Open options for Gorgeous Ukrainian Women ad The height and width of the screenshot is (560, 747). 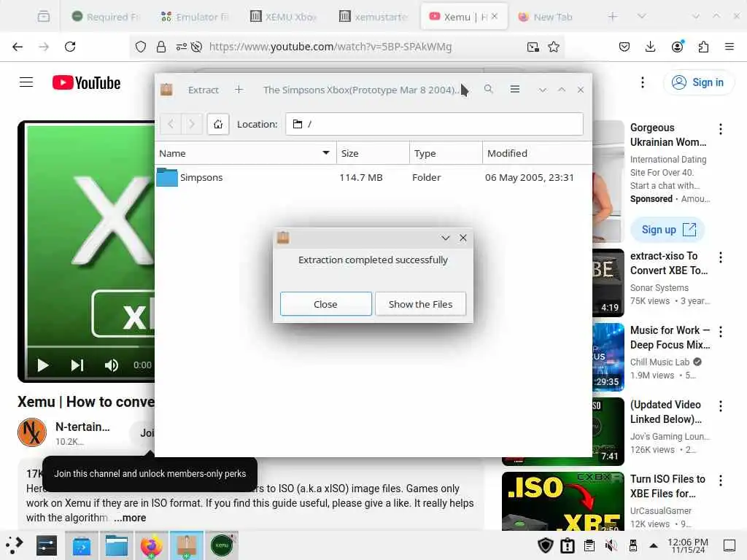click(720, 129)
